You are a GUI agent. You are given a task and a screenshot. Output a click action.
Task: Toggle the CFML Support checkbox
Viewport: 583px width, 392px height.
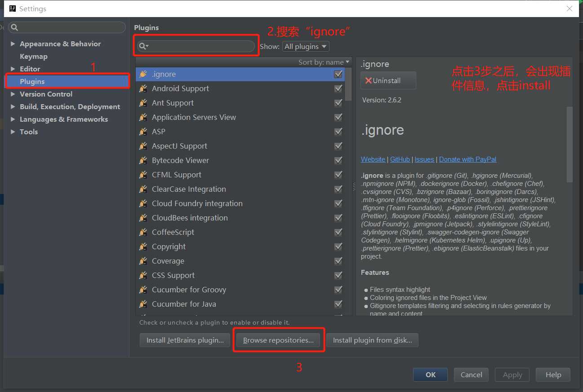338,175
